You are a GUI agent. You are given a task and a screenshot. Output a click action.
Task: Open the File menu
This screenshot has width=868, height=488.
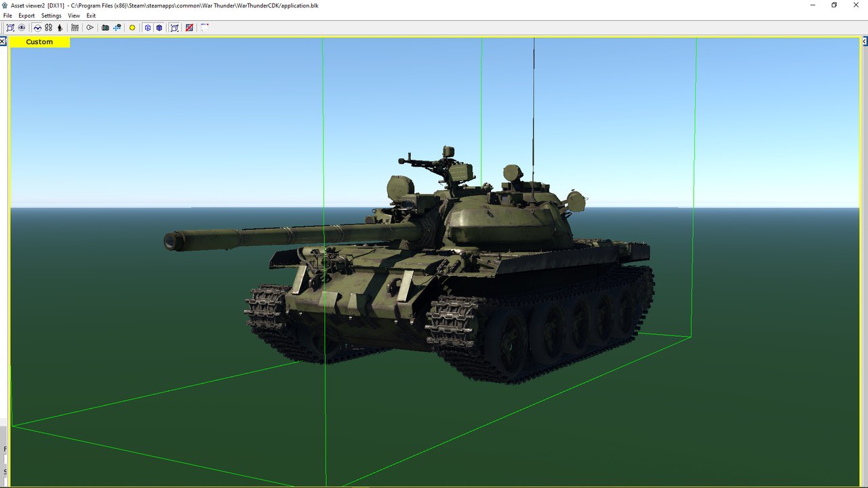point(7,16)
